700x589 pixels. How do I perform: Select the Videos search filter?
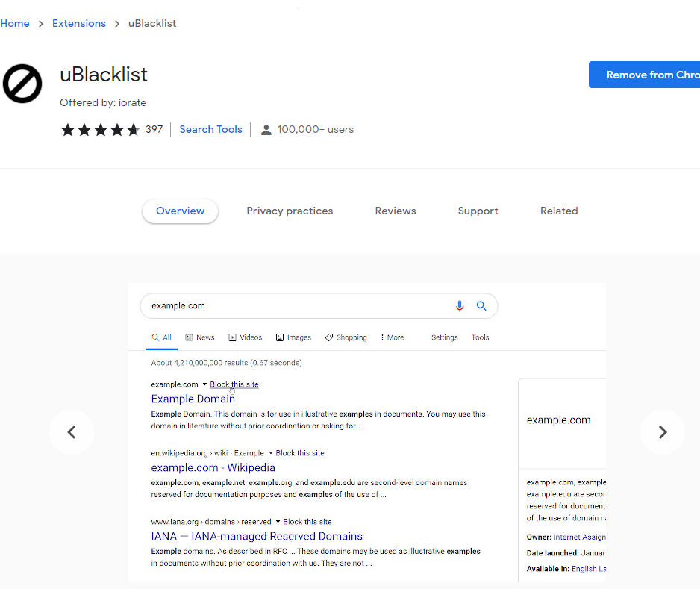pyautogui.click(x=245, y=337)
